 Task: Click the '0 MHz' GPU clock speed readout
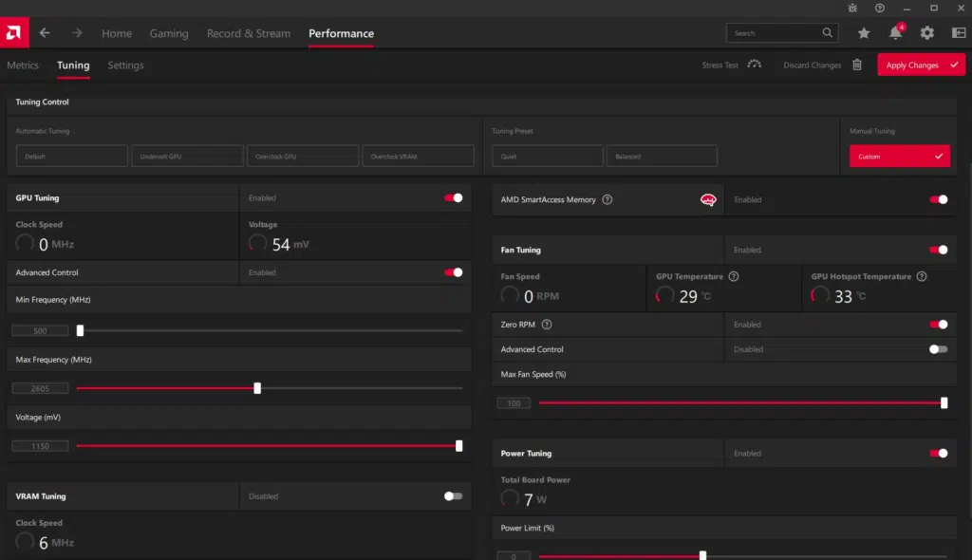coord(56,244)
